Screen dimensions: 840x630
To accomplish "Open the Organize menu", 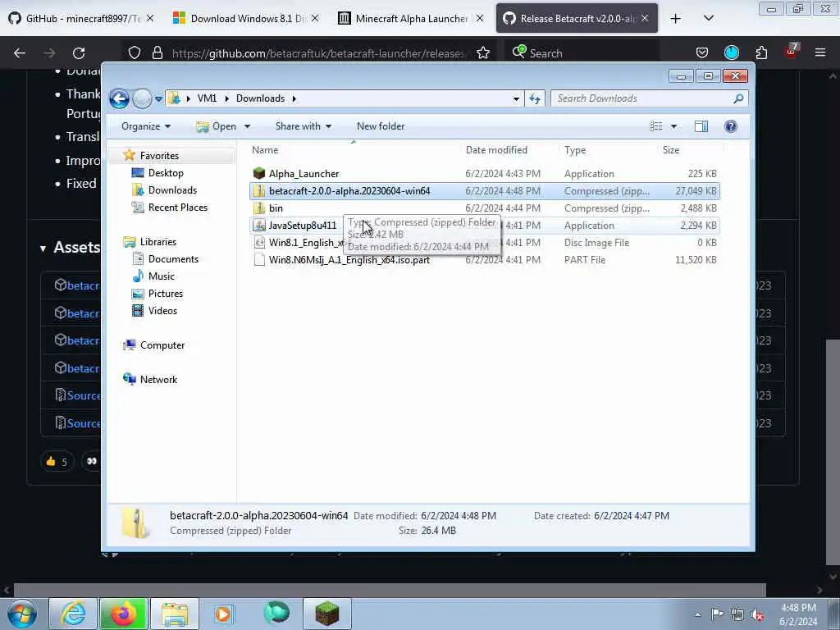I will click(x=146, y=126).
